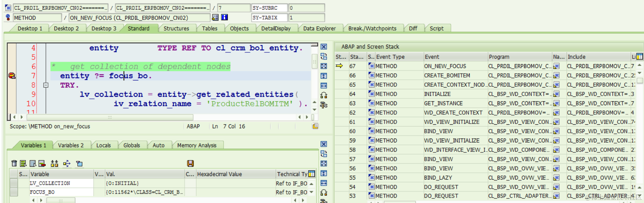Maximize source code tool vertically
644x203 pixels.
pos(324,76)
